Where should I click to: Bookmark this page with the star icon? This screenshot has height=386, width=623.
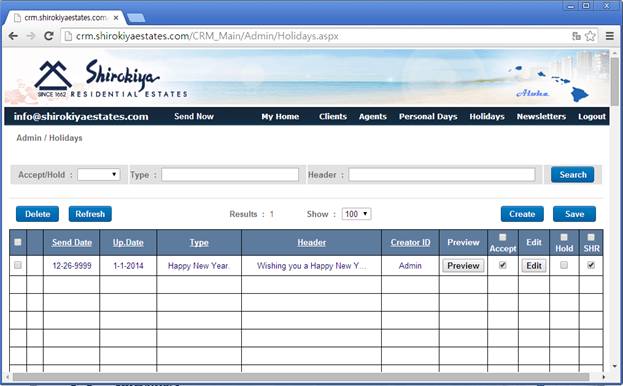point(590,36)
